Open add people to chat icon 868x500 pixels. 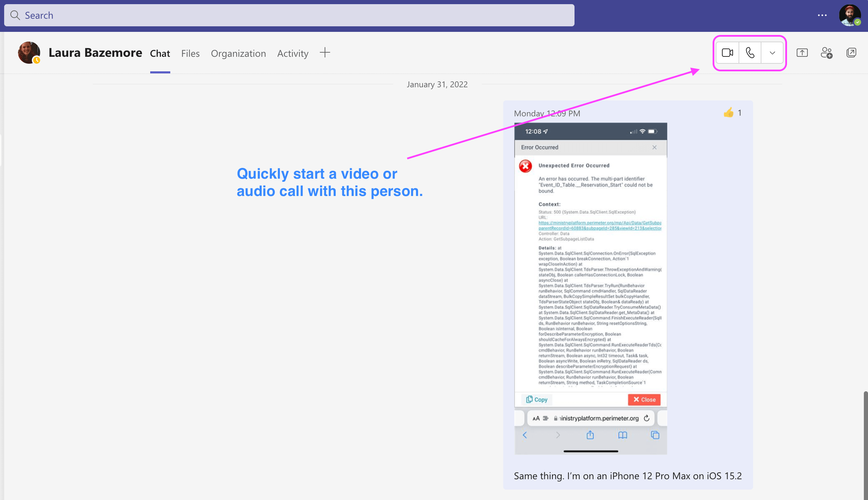(x=827, y=53)
